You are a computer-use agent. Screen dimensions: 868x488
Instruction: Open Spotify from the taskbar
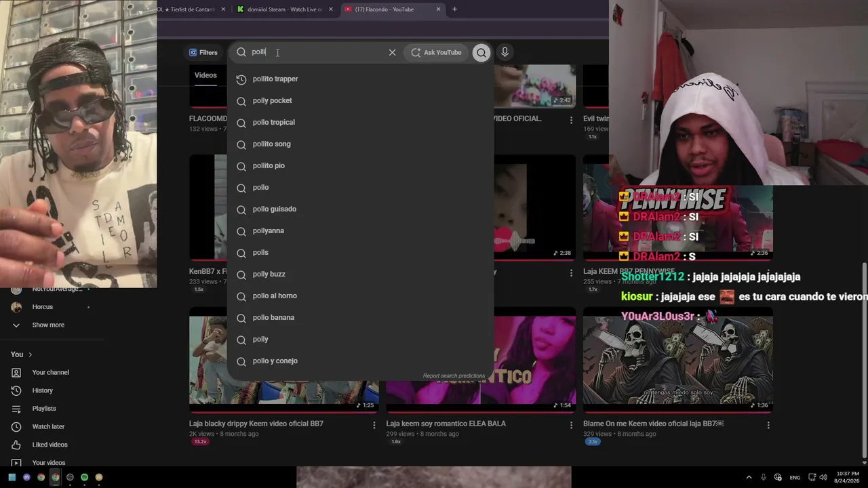[x=84, y=477]
